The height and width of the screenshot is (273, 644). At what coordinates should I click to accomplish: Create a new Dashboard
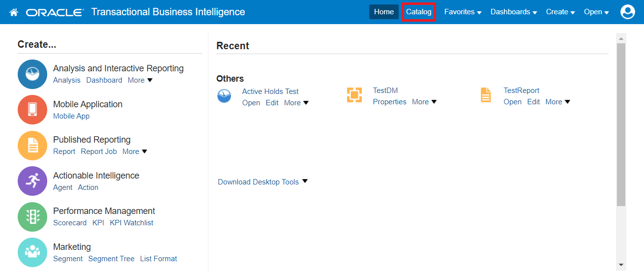click(104, 80)
